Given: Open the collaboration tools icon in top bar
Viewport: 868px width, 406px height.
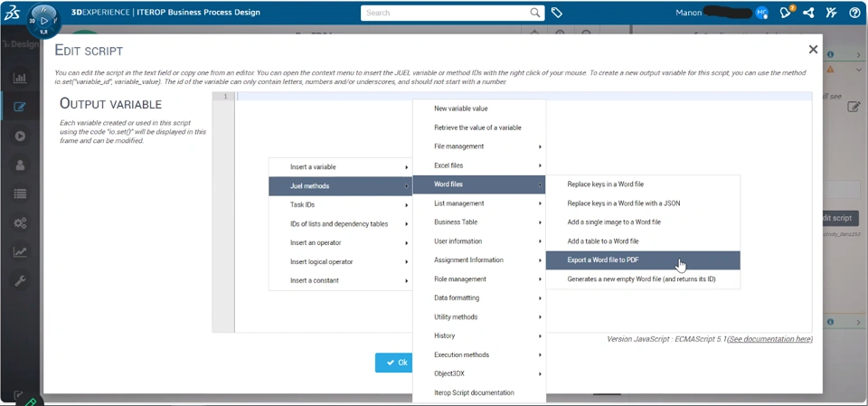Looking at the screenshot, I should pyautogui.click(x=831, y=13).
